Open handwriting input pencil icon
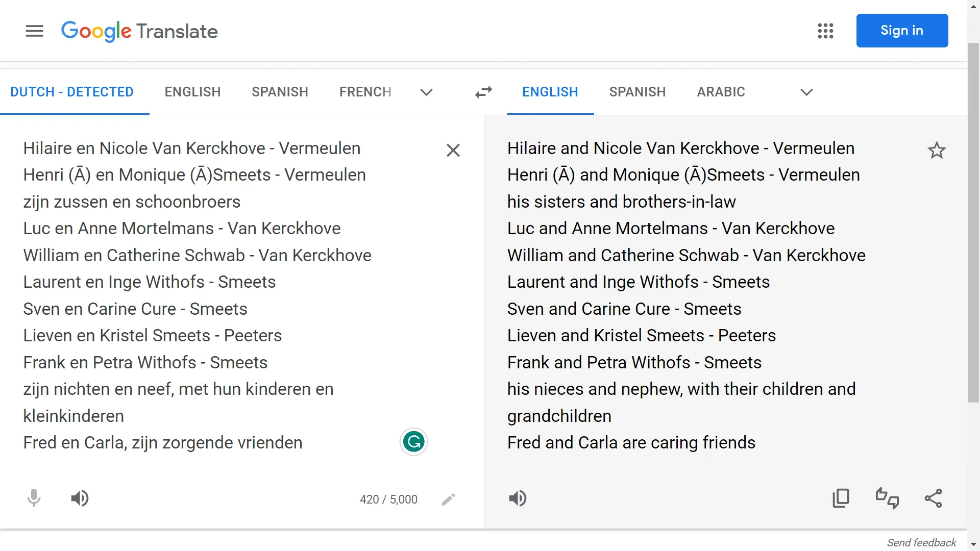The image size is (980, 551). coord(448,499)
